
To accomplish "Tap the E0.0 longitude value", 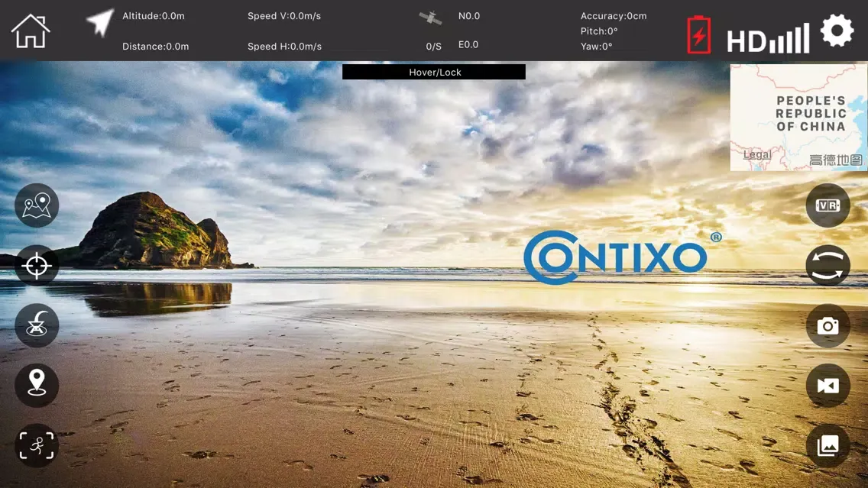I will tap(468, 45).
